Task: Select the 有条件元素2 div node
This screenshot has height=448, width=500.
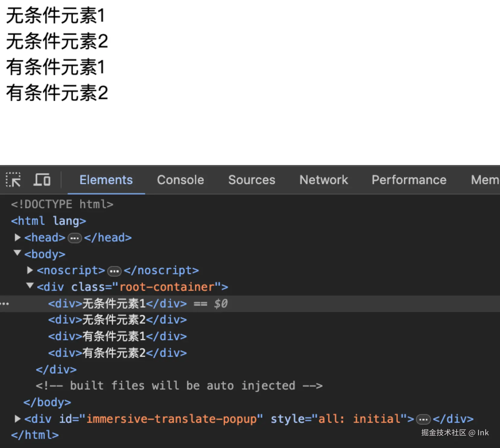Action: [x=117, y=353]
